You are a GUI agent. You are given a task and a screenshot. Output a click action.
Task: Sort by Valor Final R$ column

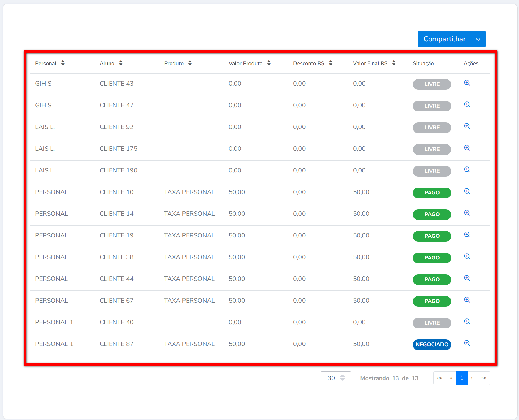394,63
